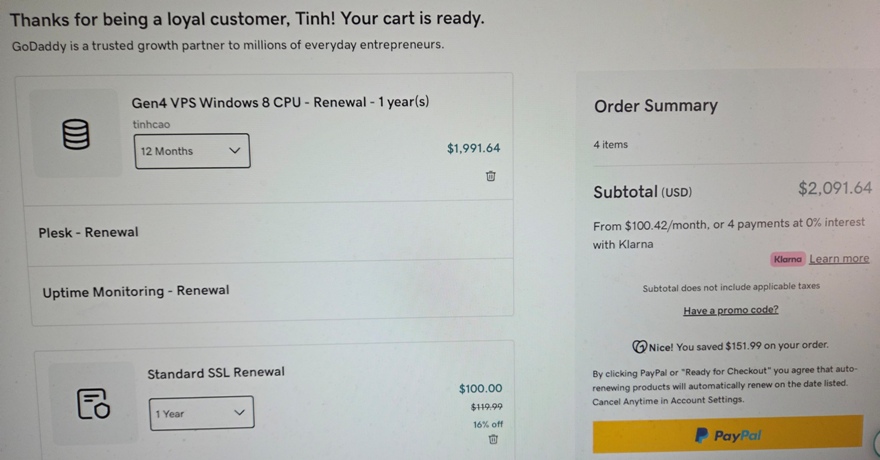The height and width of the screenshot is (460, 880).
Task: Delete Standard SSL Renewal with trash icon
Action: 493,440
